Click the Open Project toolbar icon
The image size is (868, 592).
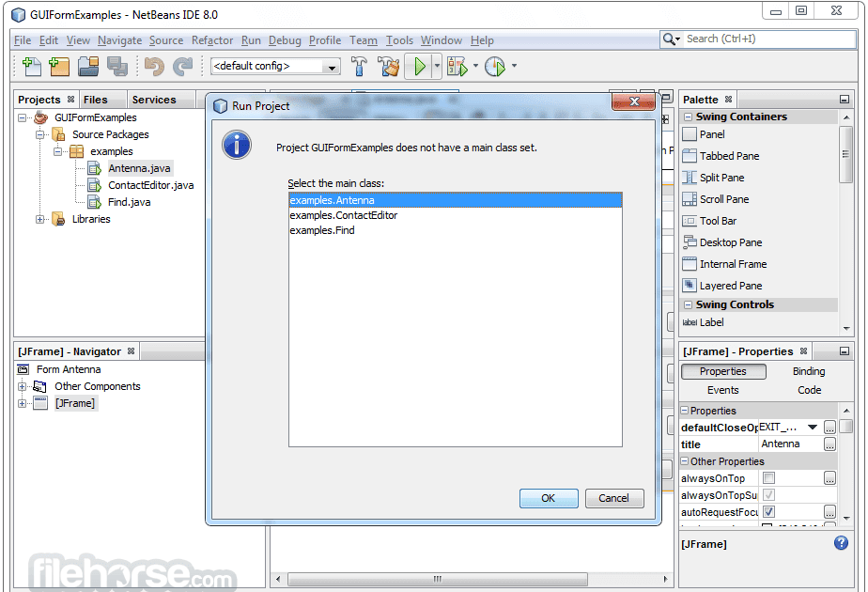(x=88, y=67)
